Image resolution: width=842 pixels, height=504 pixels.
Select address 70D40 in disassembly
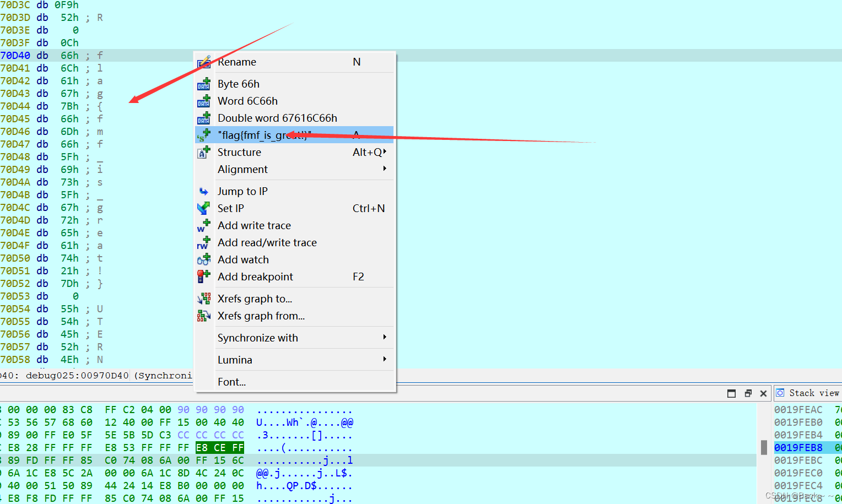point(15,56)
